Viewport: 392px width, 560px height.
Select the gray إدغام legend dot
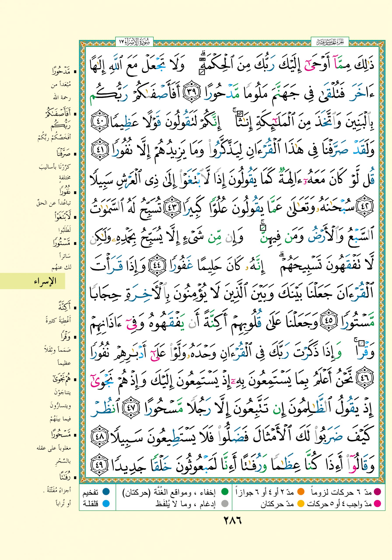[224, 503]
